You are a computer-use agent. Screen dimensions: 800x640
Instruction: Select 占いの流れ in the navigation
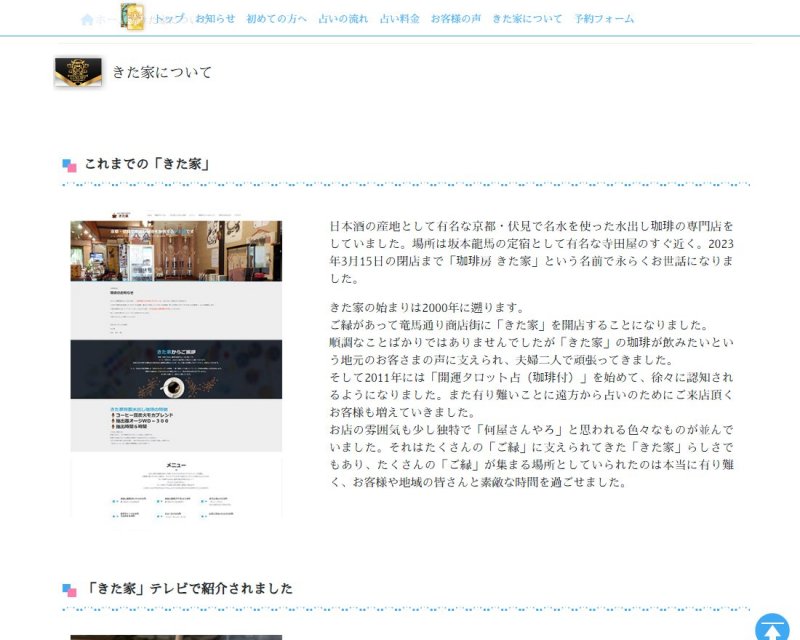[x=343, y=19]
